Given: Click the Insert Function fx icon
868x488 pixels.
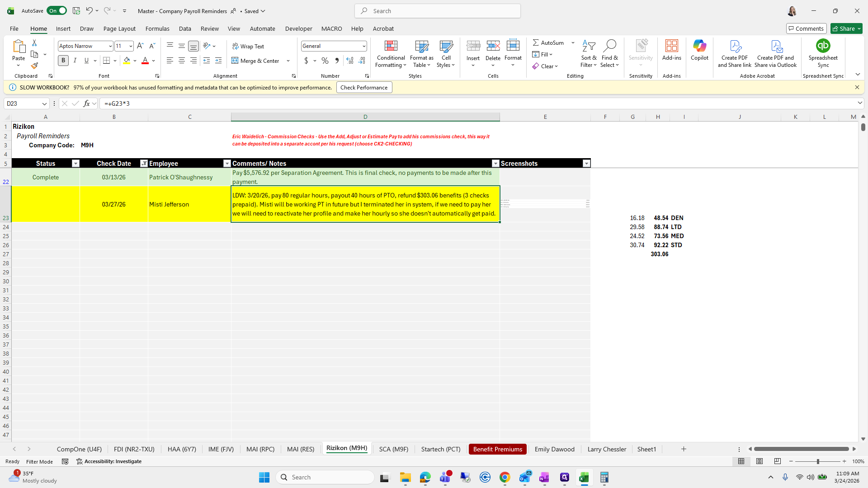Looking at the screenshot, I should (x=86, y=103).
